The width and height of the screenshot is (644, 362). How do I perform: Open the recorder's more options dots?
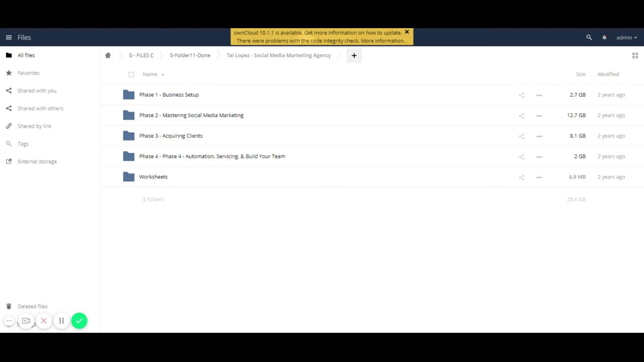(9, 321)
